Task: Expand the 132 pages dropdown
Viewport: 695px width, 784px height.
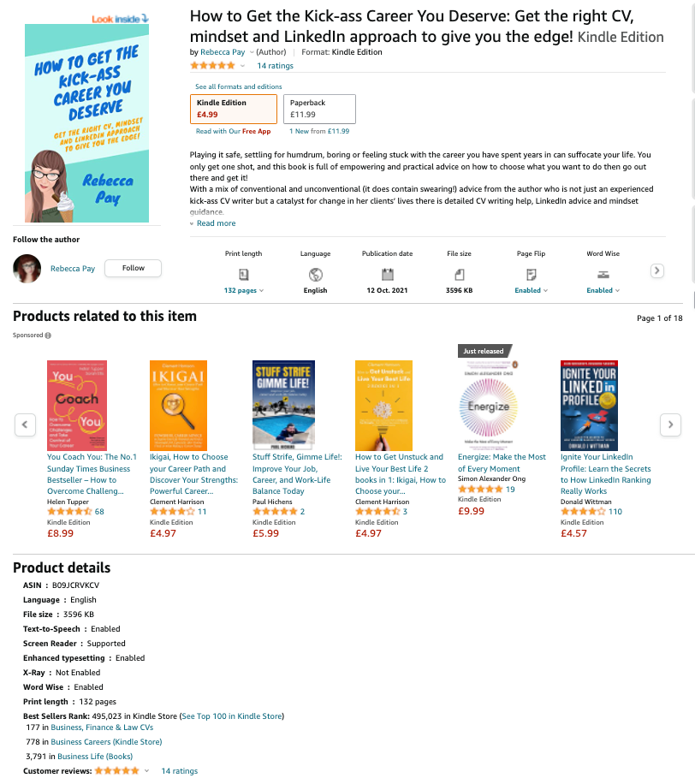Action: [243, 290]
